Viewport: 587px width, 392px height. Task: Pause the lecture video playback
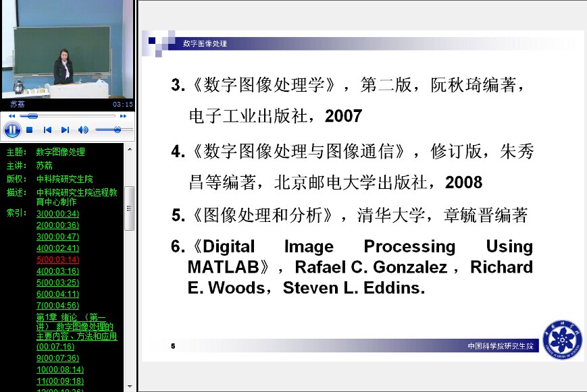(12, 130)
